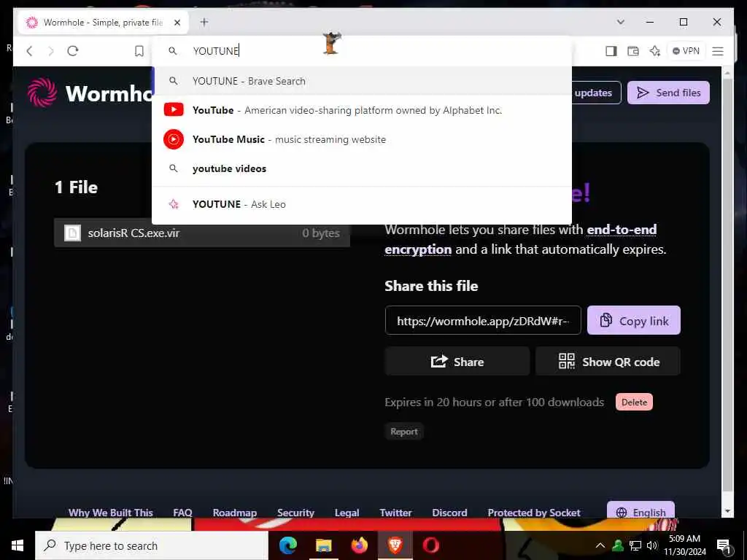Click the wormhole.app share link field
The height and width of the screenshot is (560, 747).
pos(483,321)
